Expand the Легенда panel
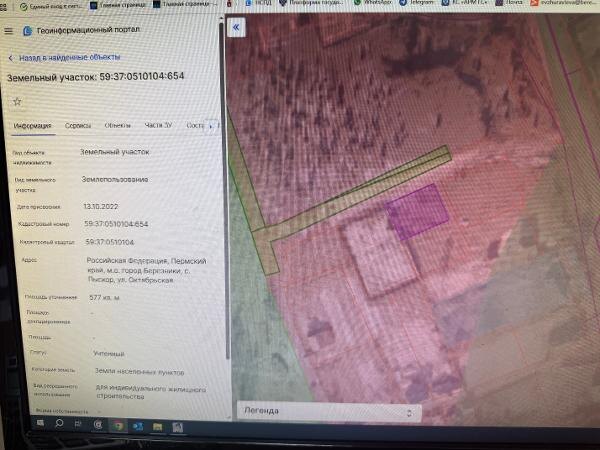This screenshot has height=450, width=600. tap(329, 412)
